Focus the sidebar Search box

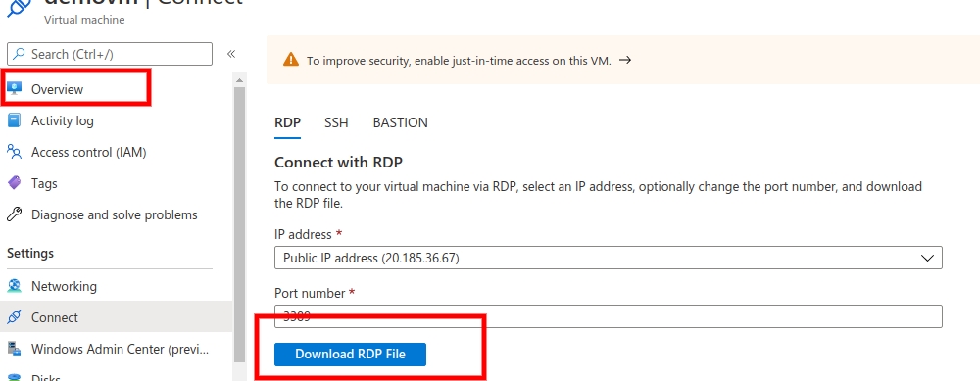click(x=110, y=54)
